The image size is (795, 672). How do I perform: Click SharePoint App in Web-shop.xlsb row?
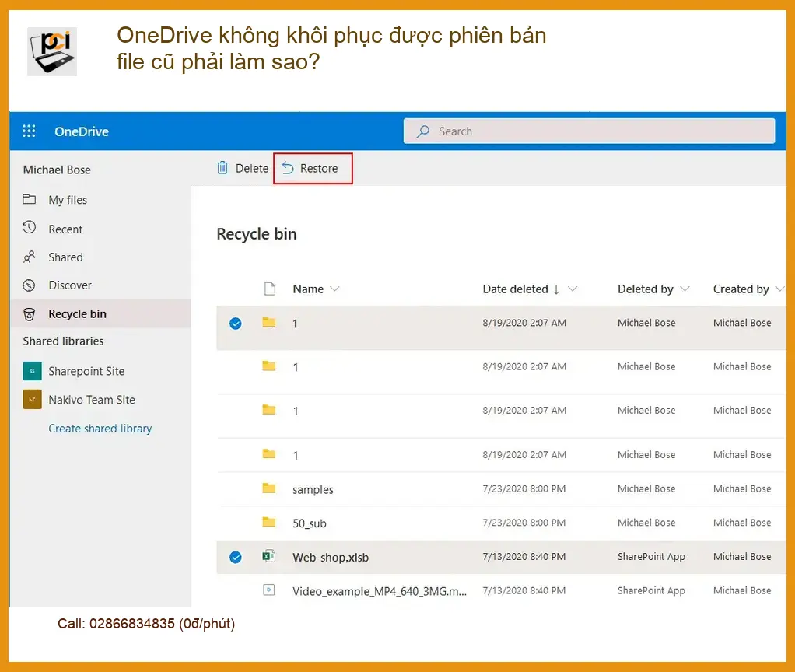coord(651,556)
